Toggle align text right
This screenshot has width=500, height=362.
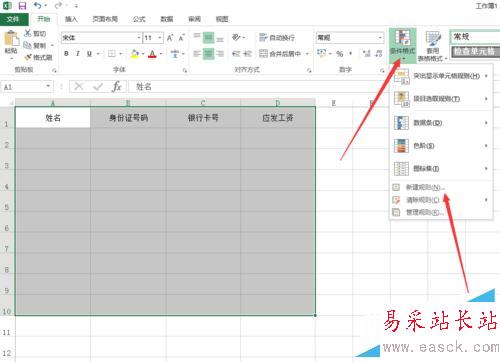click(220, 53)
